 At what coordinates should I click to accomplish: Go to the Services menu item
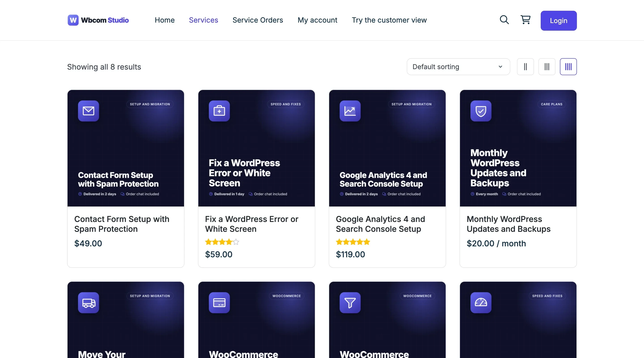click(x=203, y=20)
